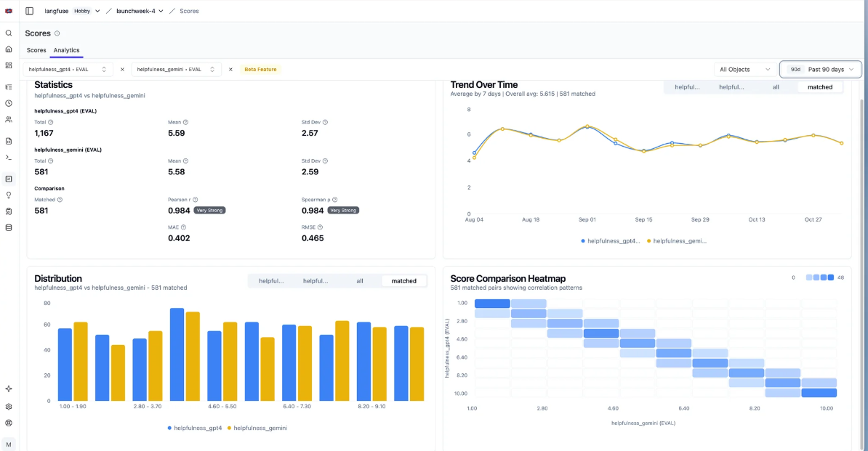Screen dimensions: 868x451
Task: Open Settings gear icon in sidebar
Action: point(9,406)
